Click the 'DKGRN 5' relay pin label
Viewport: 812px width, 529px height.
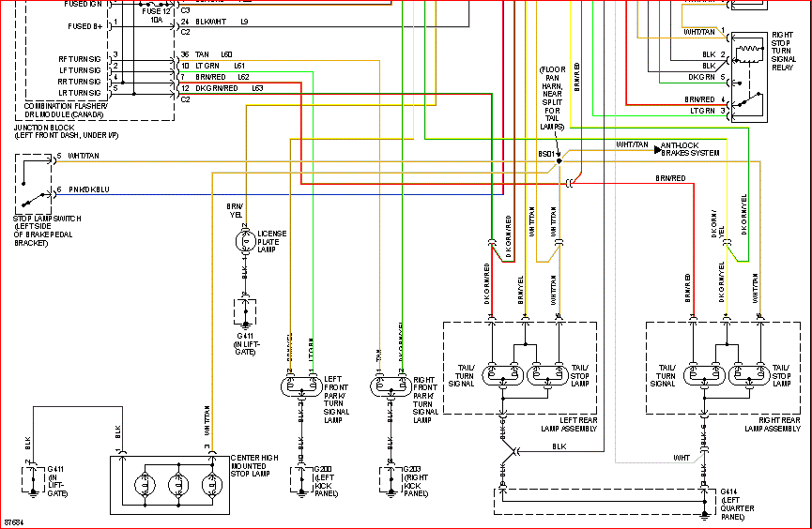[x=707, y=77]
